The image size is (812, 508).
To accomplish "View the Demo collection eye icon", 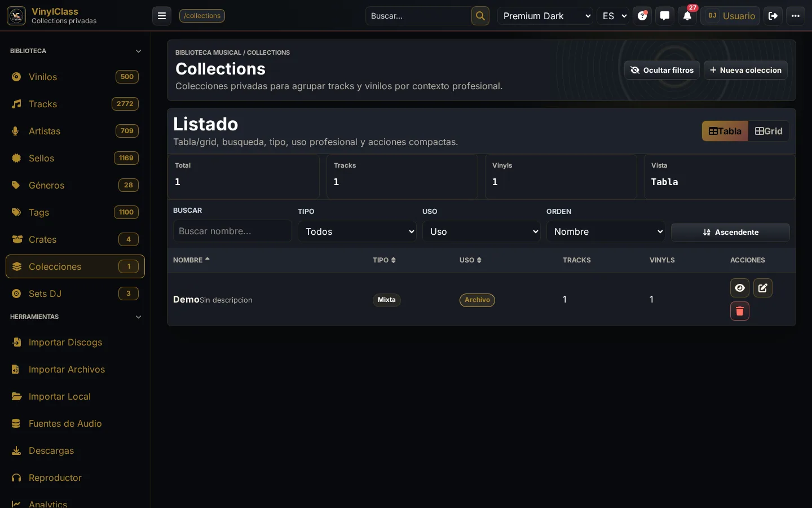I will [x=740, y=288].
